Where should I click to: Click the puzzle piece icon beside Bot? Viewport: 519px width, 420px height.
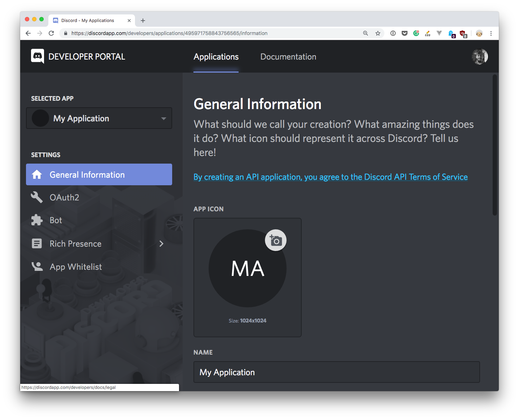tap(37, 220)
